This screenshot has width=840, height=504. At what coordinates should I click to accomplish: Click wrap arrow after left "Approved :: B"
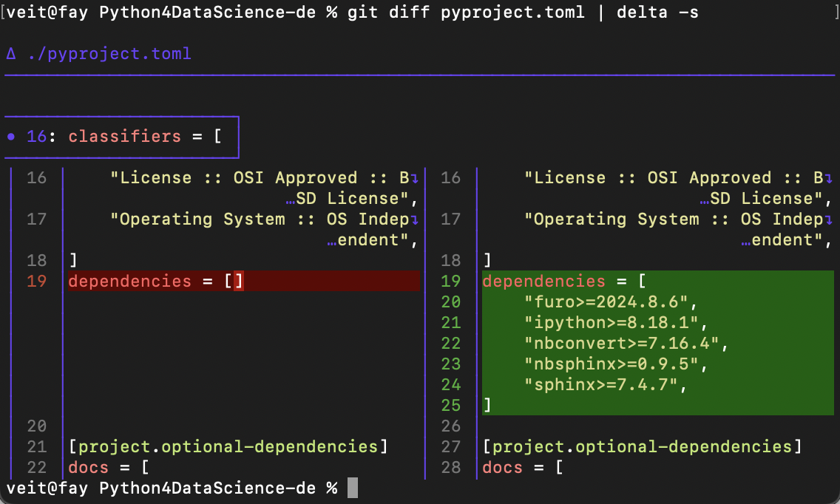415,178
